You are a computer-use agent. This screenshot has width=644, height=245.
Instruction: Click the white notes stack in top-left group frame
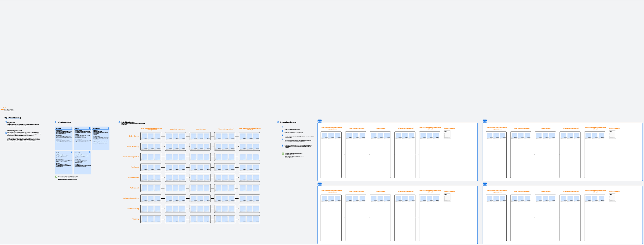click(x=447, y=135)
